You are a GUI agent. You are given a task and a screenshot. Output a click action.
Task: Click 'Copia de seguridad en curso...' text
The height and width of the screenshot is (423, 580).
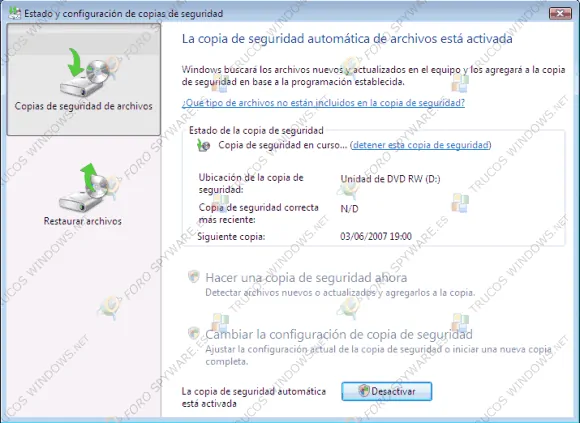[x=283, y=145]
